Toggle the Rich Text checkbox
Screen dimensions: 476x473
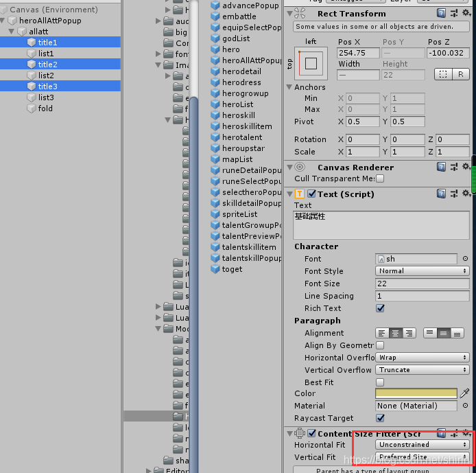click(380, 308)
